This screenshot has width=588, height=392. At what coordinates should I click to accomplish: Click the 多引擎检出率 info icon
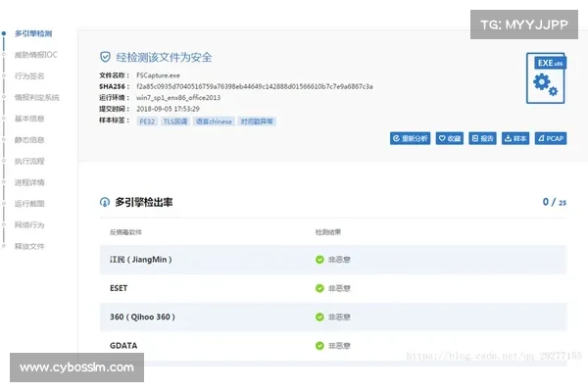[x=105, y=202]
